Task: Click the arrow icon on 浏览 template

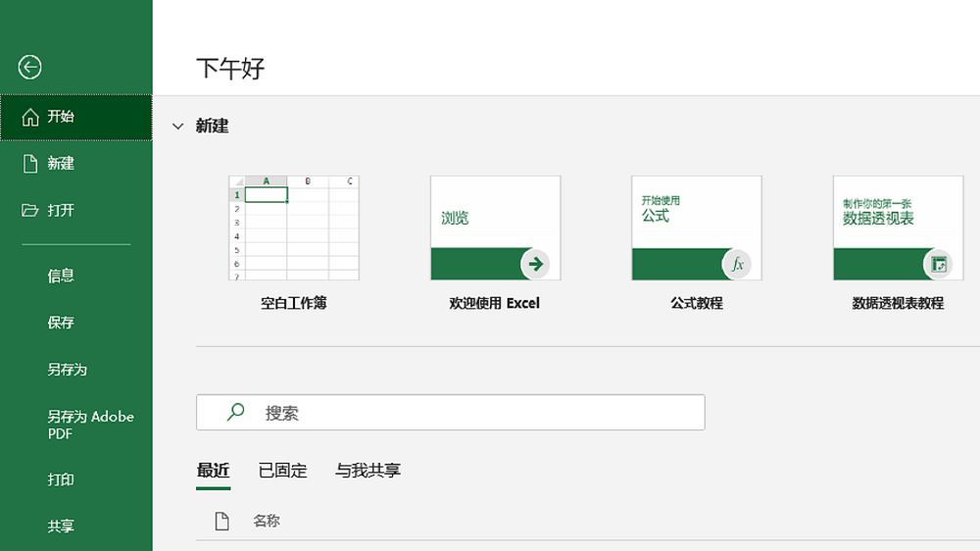Action: coord(535,264)
